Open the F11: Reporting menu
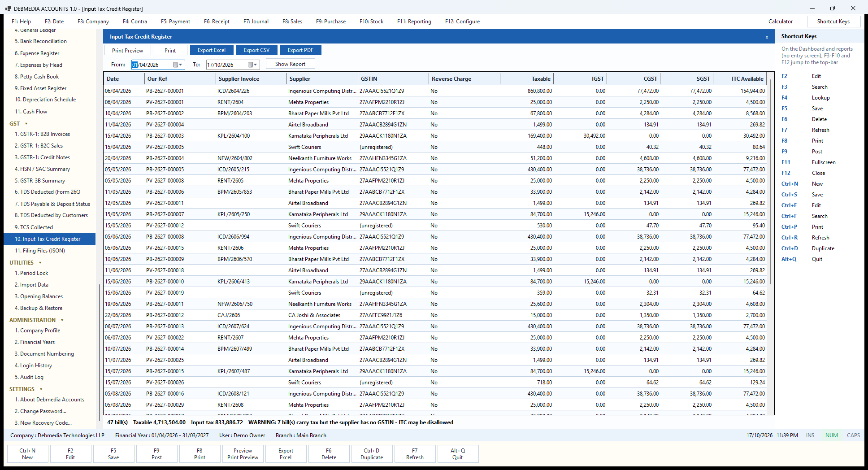868x470 pixels. pos(414,22)
